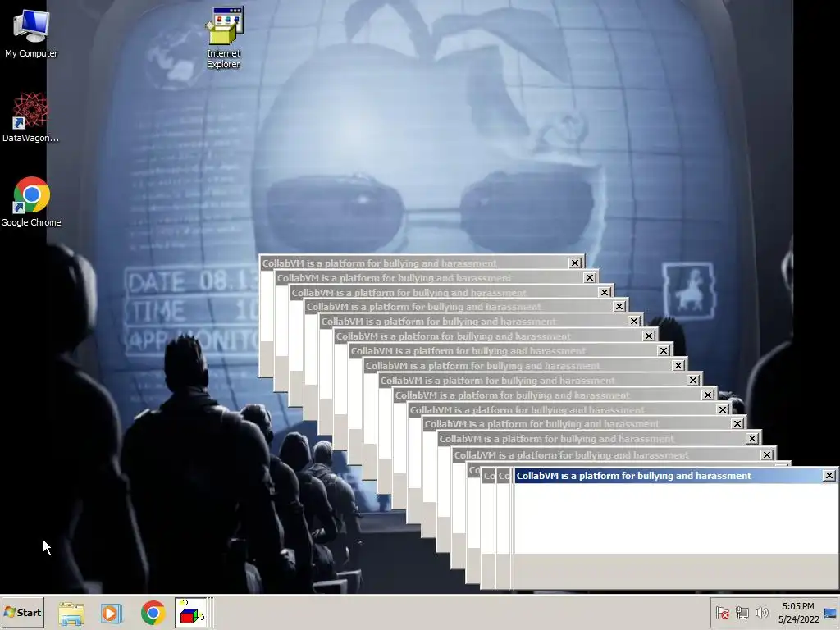840x630 pixels.
Task: Select the Google Chrome desktop shortcut
Action: 30,202
